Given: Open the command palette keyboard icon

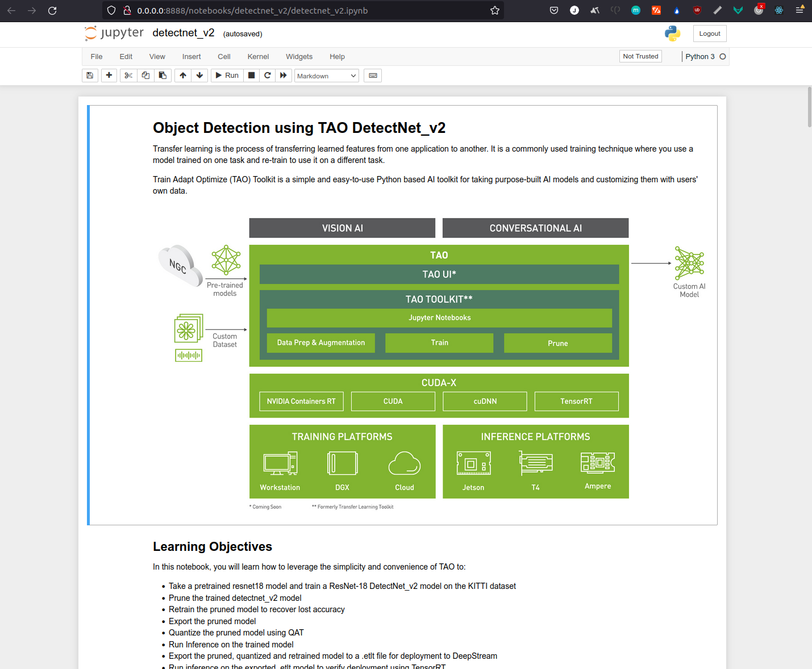Looking at the screenshot, I should coord(373,76).
